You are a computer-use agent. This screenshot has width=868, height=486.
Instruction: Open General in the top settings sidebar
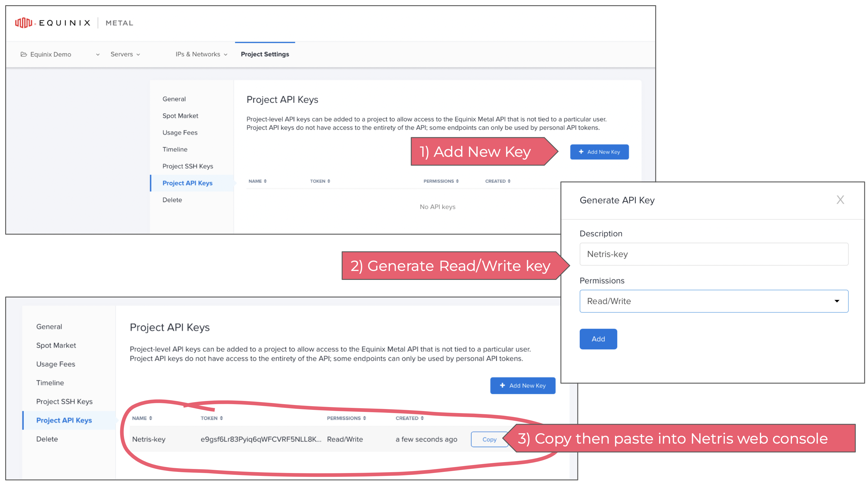(x=174, y=99)
